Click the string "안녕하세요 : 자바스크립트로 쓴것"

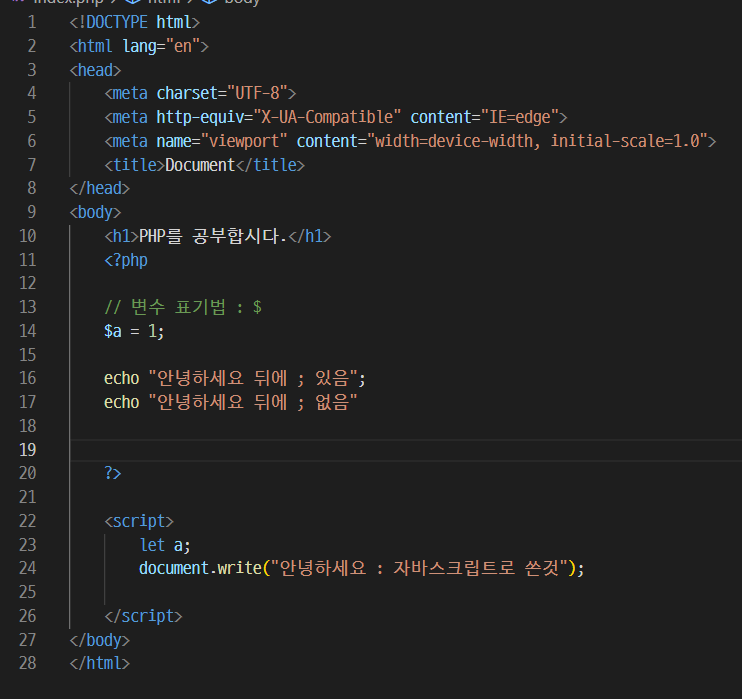[x=419, y=568]
